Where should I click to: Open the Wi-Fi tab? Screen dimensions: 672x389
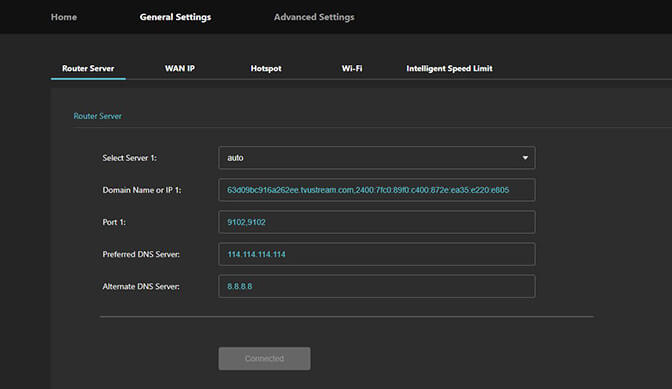pos(352,69)
